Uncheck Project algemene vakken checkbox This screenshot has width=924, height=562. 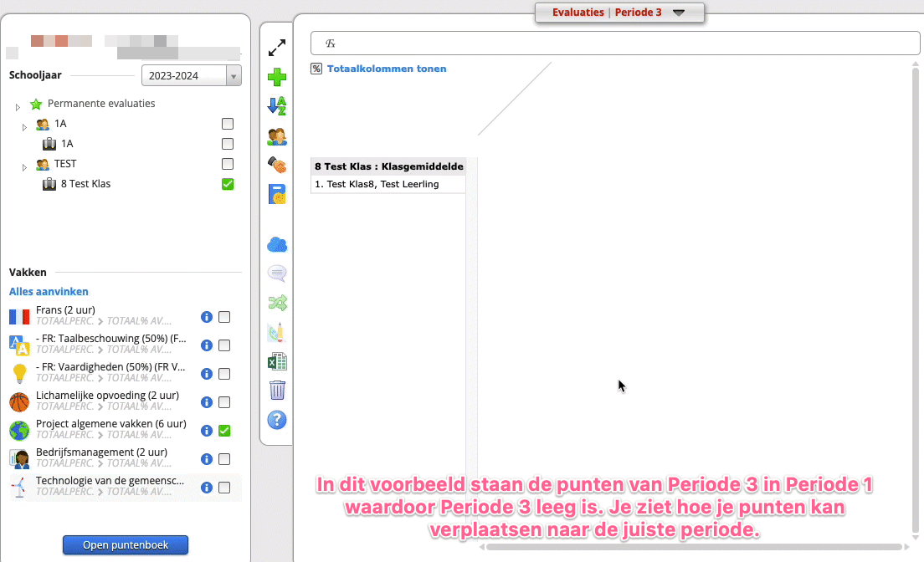point(224,431)
